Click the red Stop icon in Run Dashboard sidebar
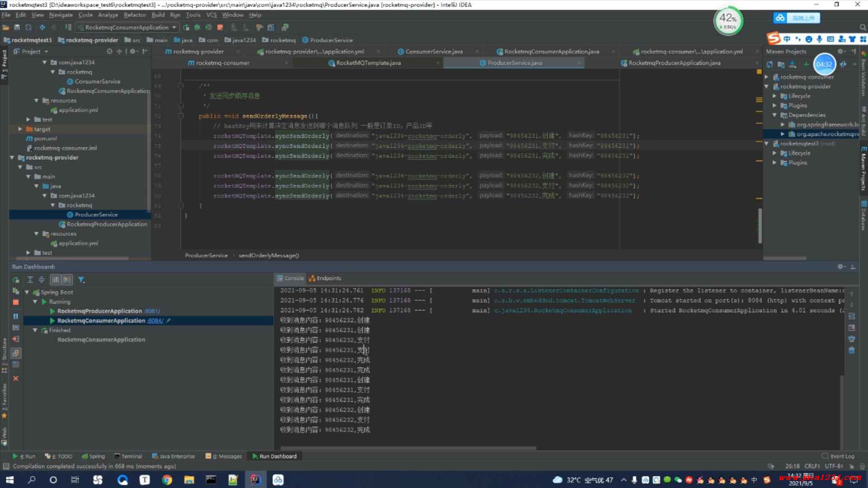This screenshot has width=868, height=488. pos(16,302)
